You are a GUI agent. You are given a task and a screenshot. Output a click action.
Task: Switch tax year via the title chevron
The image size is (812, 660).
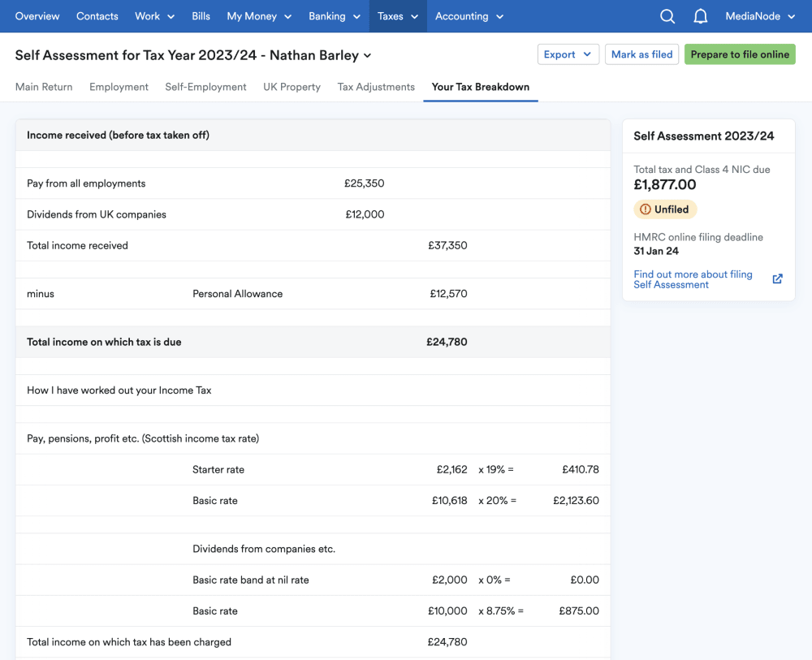pyautogui.click(x=368, y=56)
